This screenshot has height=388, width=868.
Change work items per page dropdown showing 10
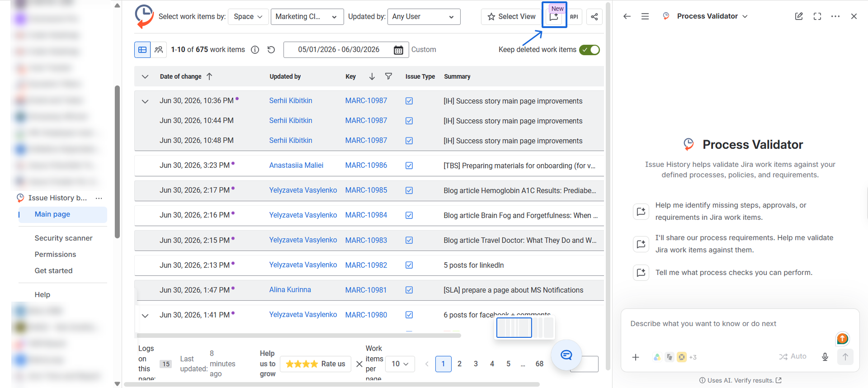400,364
